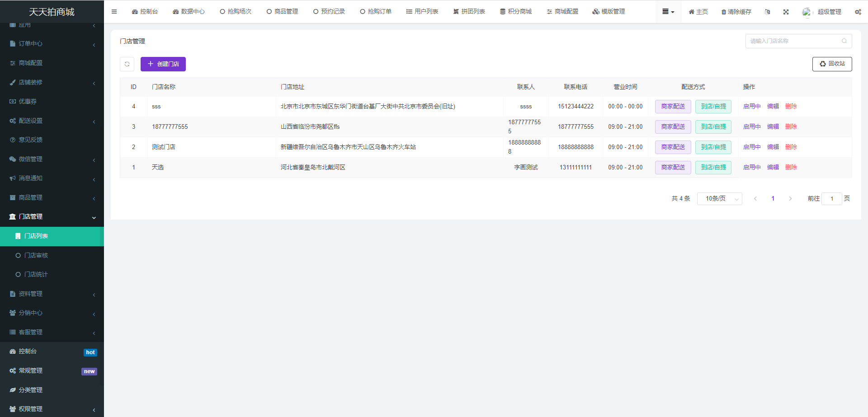Toggle 启用中 status for 天选 store
The height and width of the screenshot is (417, 868).
click(751, 168)
